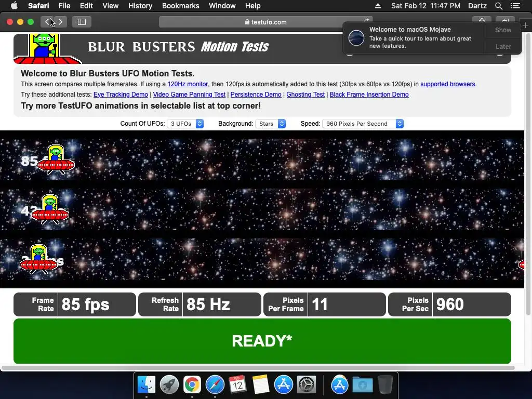Image resolution: width=532 pixels, height=399 pixels.
Task: Open the History menu
Action: click(140, 6)
